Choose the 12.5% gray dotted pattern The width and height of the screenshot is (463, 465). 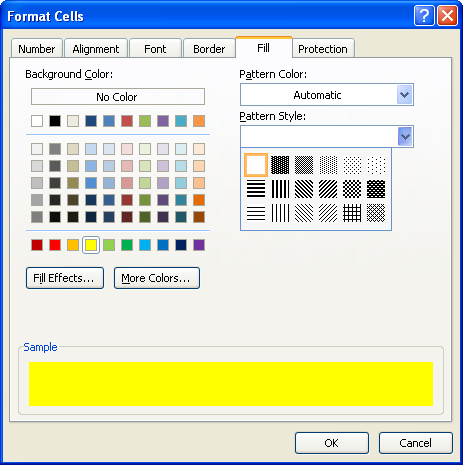click(352, 165)
